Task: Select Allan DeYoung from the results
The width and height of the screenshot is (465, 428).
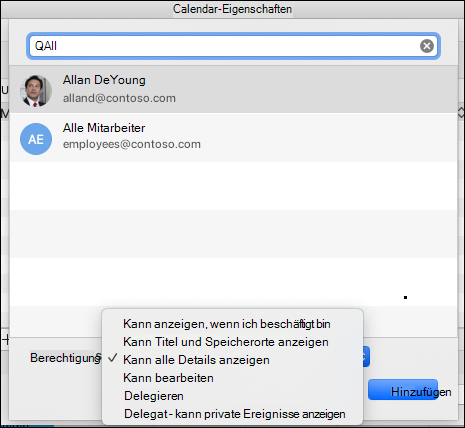Action: click(233, 89)
